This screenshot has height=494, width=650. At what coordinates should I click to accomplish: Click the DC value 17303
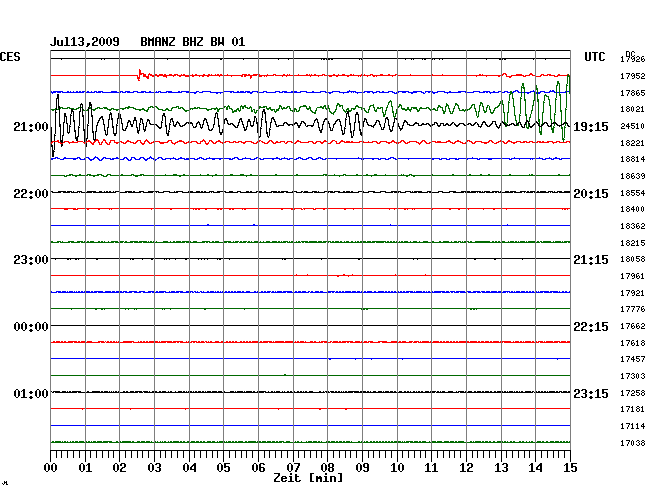(x=633, y=376)
